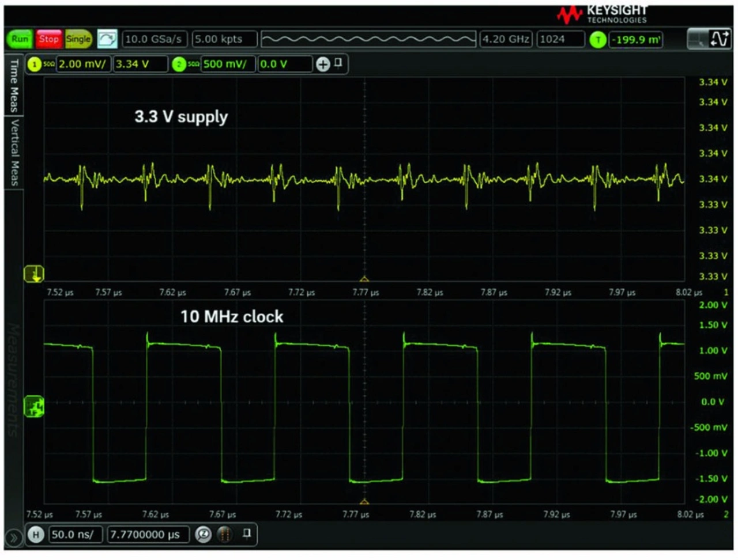Click the add channel plus icon
The height and width of the screenshot is (560, 738).
[x=323, y=64]
